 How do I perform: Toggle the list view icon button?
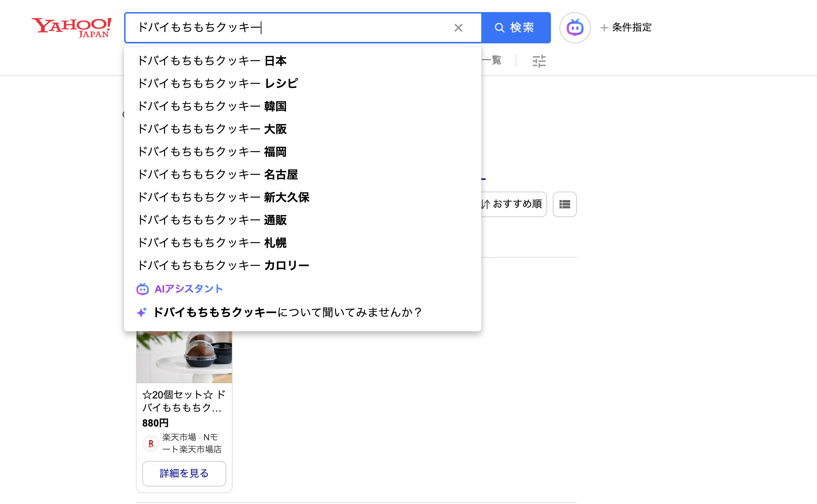click(564, 204)
